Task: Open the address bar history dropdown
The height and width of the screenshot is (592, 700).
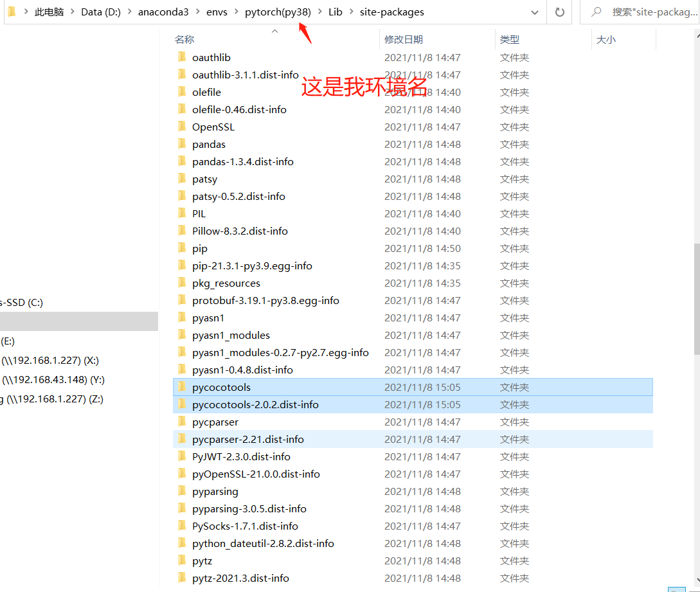Action: tap(534, 12)
